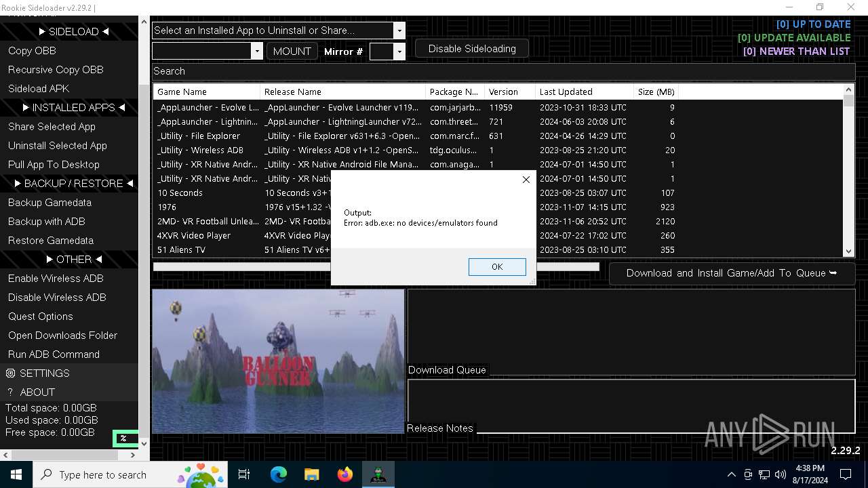
Task: Sort by Version column
Action: (510, 91)
